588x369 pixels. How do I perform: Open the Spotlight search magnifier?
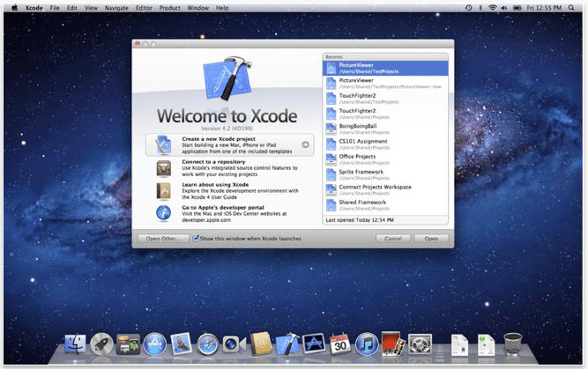[x=570, y=8]
